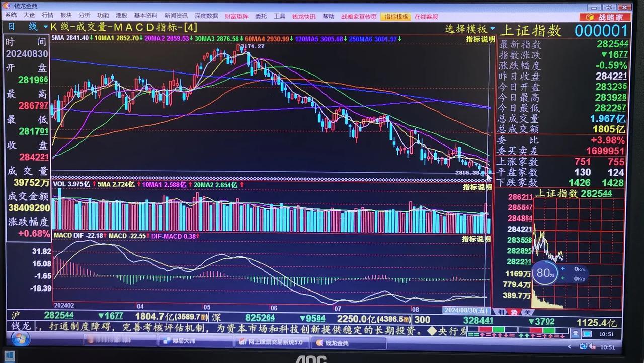The width and height of the screenshot is (644, 363).
Task: Switch to 网上股票交易系统5.0 taskbar window
Action: 271,342
